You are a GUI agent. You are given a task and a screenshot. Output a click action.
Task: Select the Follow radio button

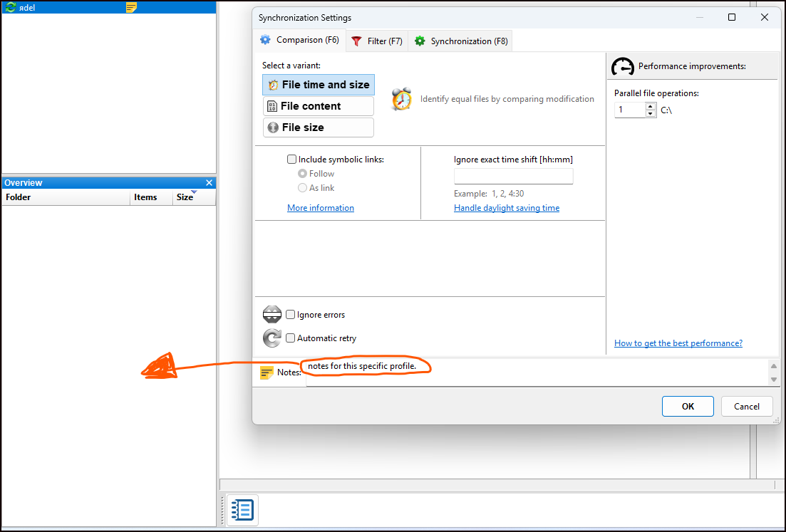(302, 173)
